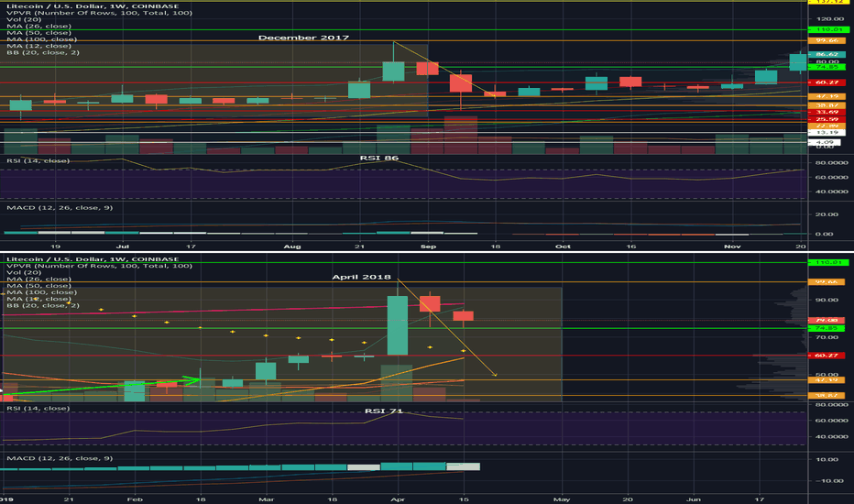Click the white 4.09 price level label
The height and width of the screenshot is (504, 854).
[824, 142]
